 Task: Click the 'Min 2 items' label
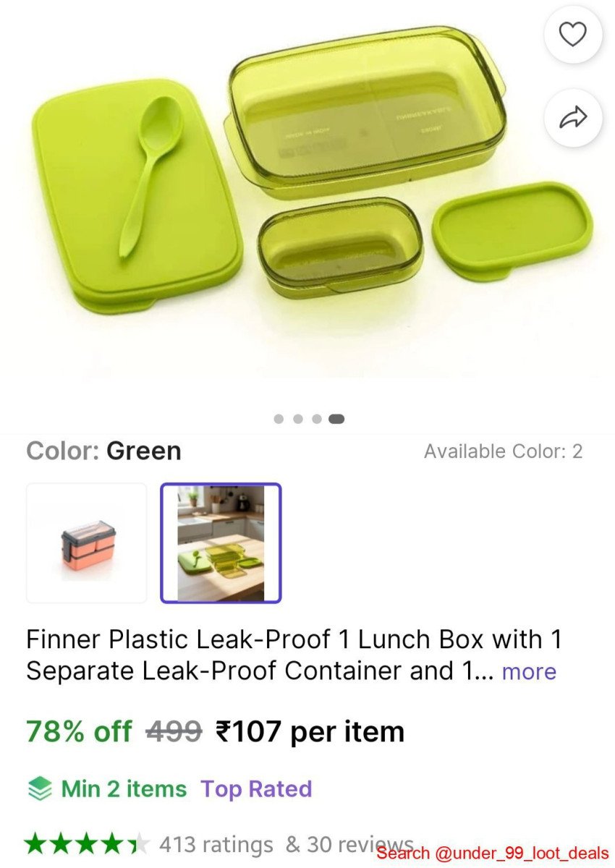(x=124, y=788)
